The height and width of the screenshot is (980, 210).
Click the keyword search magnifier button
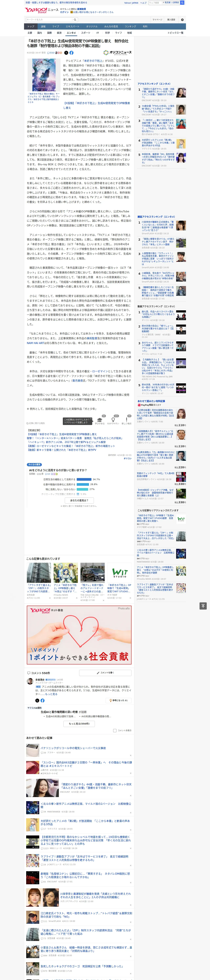click(75, 20)
